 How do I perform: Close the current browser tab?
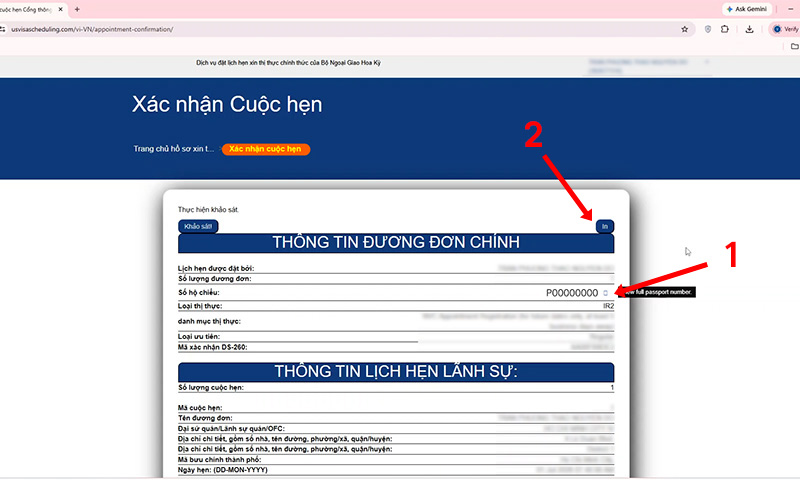pos(60,9)
